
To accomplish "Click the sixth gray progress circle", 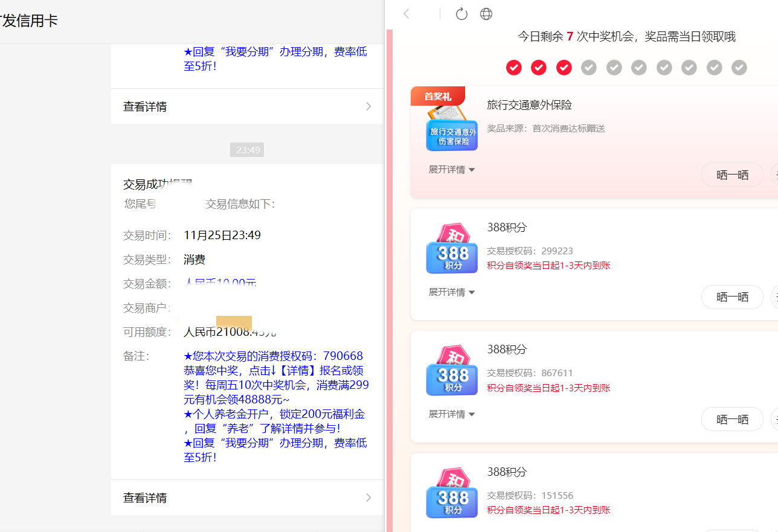I will pyautogui.click(x=639, y=68).
